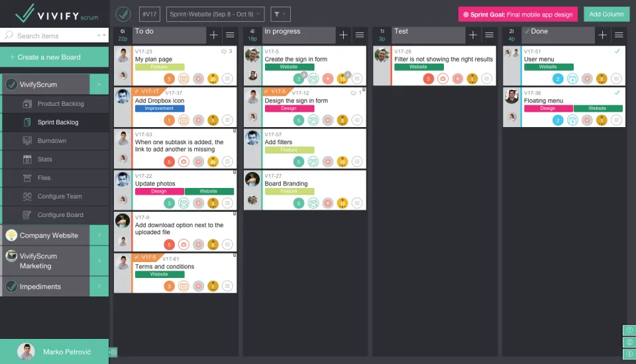This screenshot has height=364, width=636.
Task: Open Done column menu
Action: click(619, 35)
